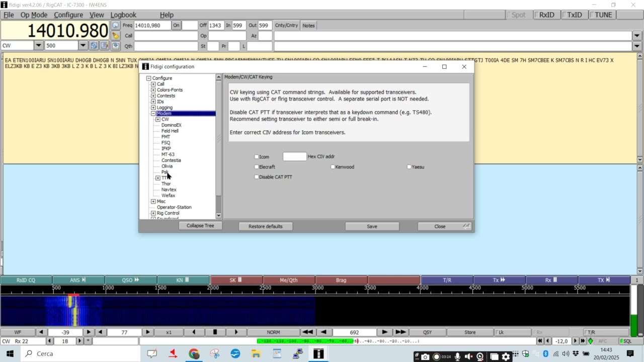Open the recorder settings gear icon
The height and width of the screenshot is (362, 644).
[x=506, y=357]
